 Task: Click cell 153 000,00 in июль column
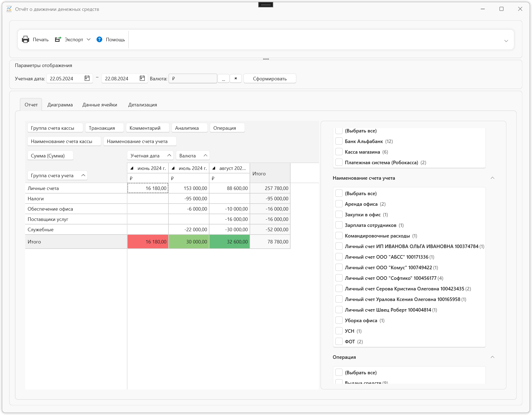[189, 188]
